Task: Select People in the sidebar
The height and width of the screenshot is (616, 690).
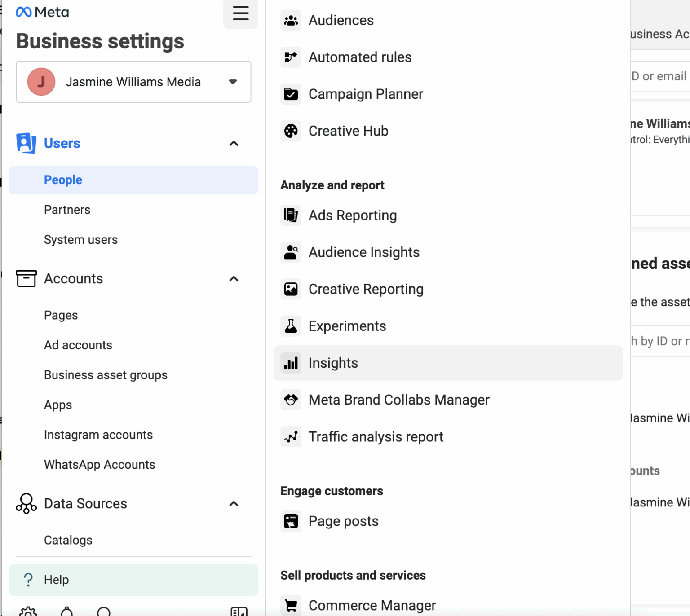Action: pos(133,180)
